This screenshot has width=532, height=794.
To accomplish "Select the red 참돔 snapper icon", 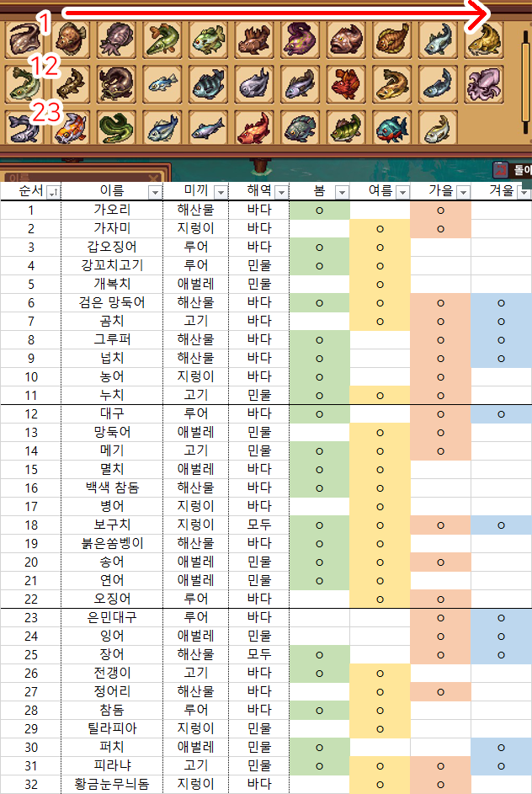I will tap(254, 128).
